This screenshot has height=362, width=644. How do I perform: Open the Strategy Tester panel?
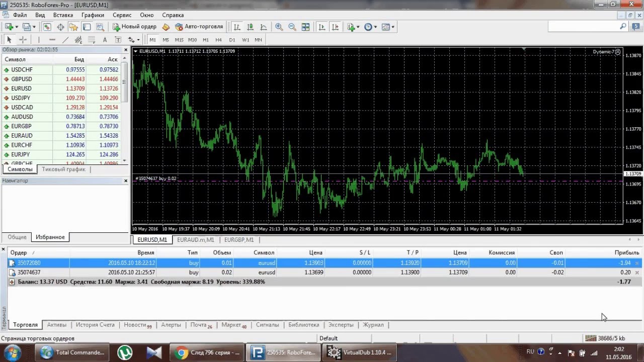click(x=100, y=27)
